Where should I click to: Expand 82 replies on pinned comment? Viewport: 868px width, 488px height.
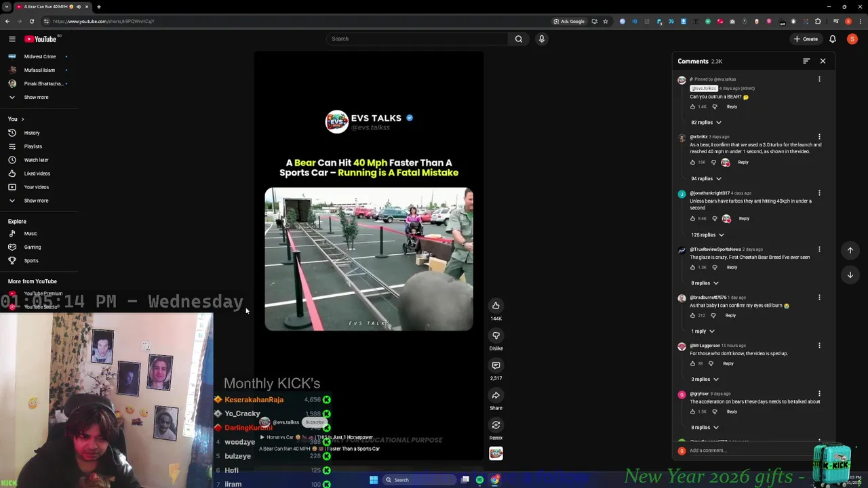coord(706,123)
